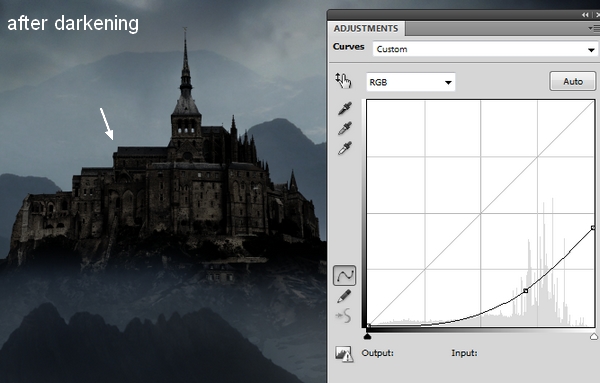The width and height of the screenshot is (600, 383).
Task: Pick the black point eyedropper
Action: click(x=345, y=108)
